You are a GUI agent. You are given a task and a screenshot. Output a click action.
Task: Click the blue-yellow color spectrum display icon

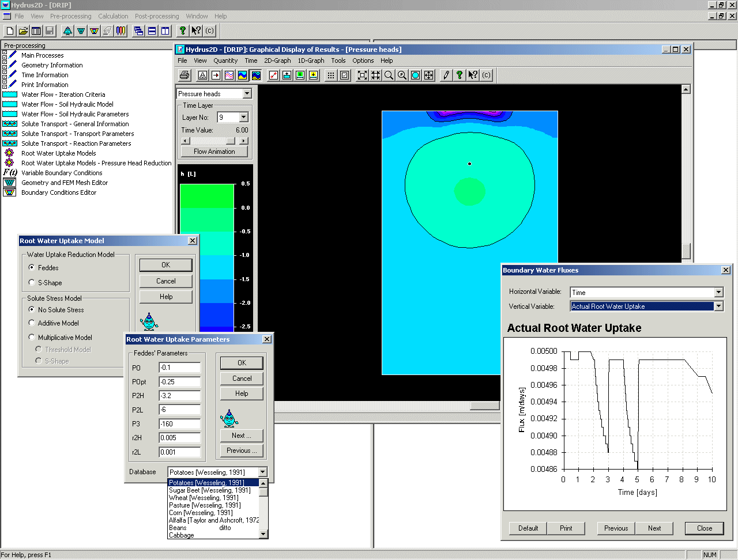tap(242, 75)
